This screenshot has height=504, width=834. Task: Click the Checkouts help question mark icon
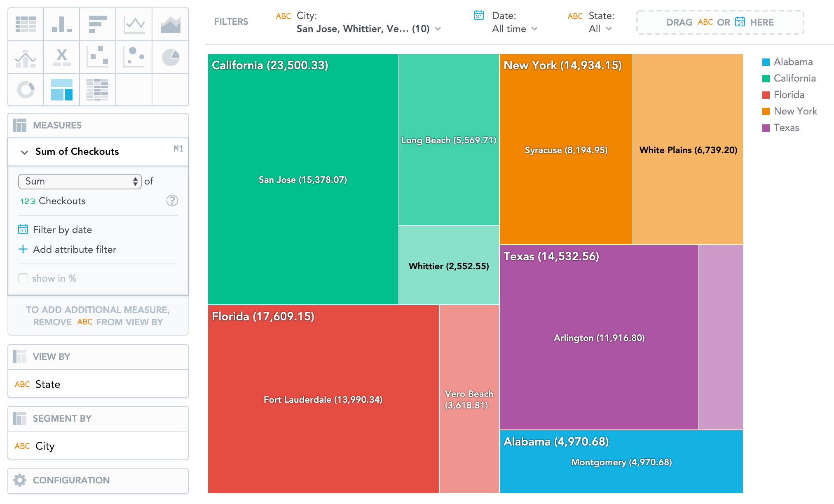(x=172, y=201)
